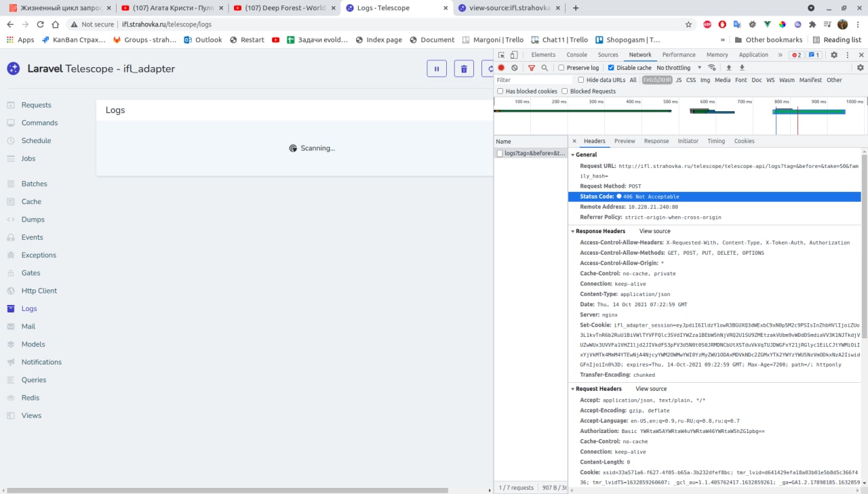The width and height of the screenshot is (868, 494).
Task: Open Vue devtools extension icon
Action: coord(767,24)
